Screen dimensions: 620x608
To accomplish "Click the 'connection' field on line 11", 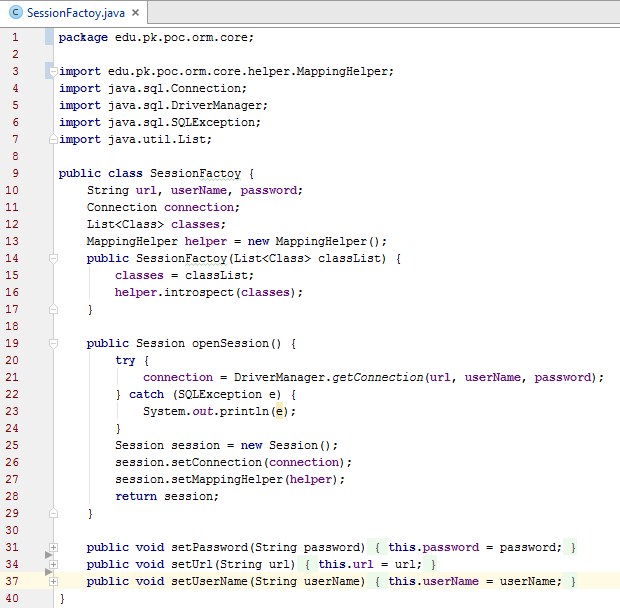I will tap(199, 207).
